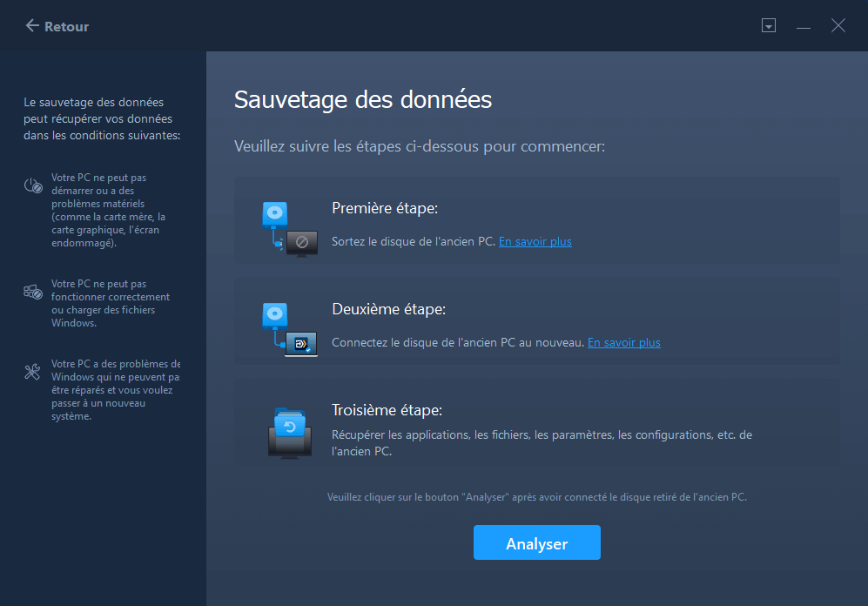Select the Première étape title

tap(384, 209)
